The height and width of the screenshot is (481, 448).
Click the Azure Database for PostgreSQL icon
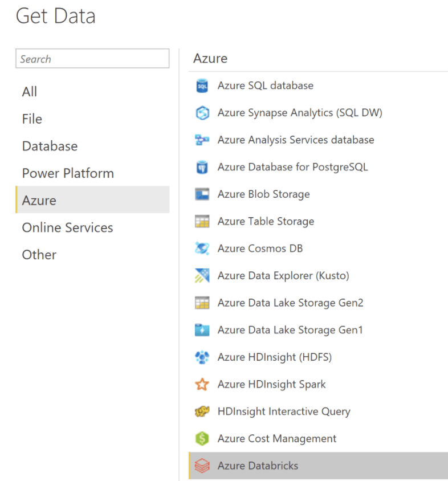[202, 168]
